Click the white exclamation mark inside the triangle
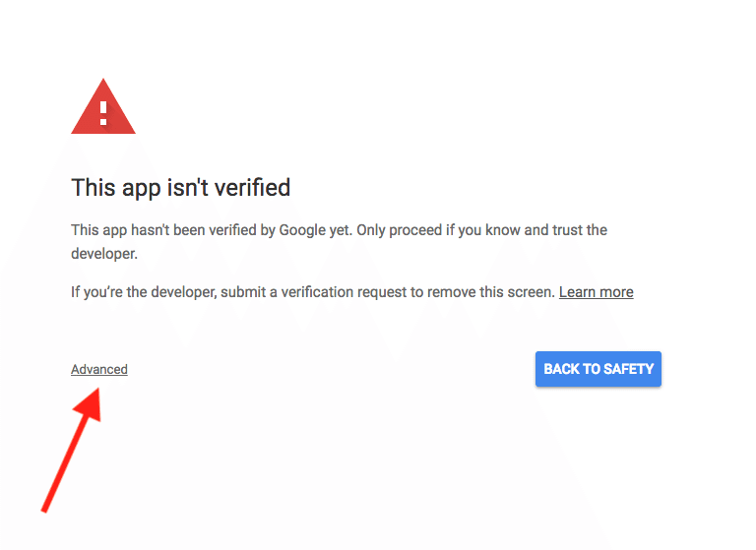 [103, 113]
